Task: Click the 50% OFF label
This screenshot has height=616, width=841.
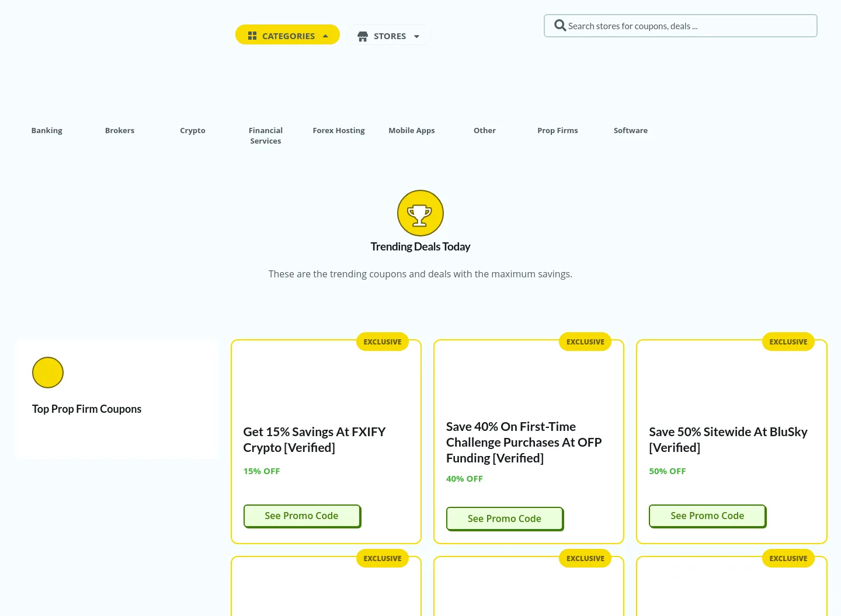Action: (x=668, y=471)
